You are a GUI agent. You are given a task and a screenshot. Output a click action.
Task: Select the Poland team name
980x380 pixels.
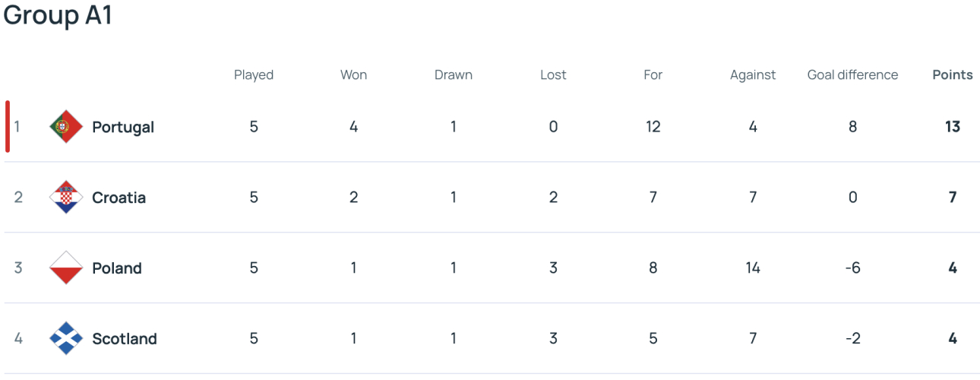(x=117, y=268)
